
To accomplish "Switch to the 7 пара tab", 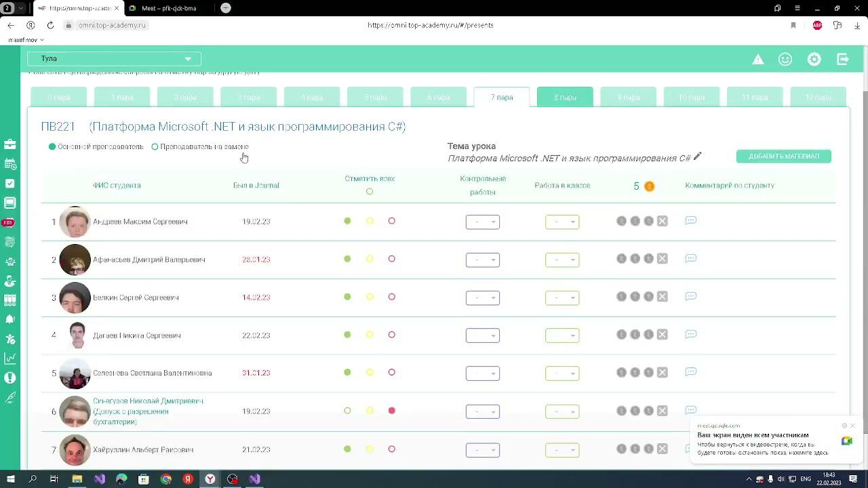I will pos(502,97).
